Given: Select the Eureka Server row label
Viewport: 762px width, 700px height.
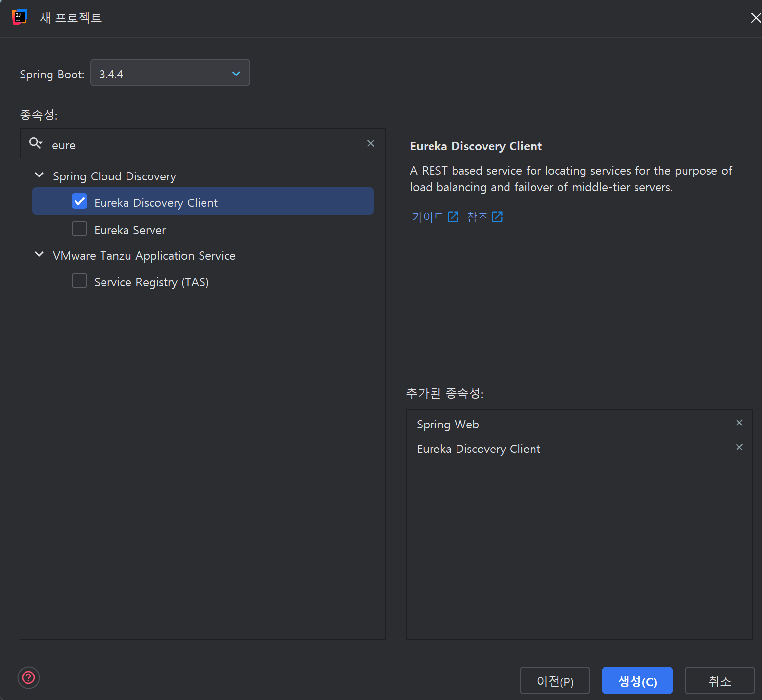Looking at the screenshot, I should pyautogui.click(x=130, y=230).
